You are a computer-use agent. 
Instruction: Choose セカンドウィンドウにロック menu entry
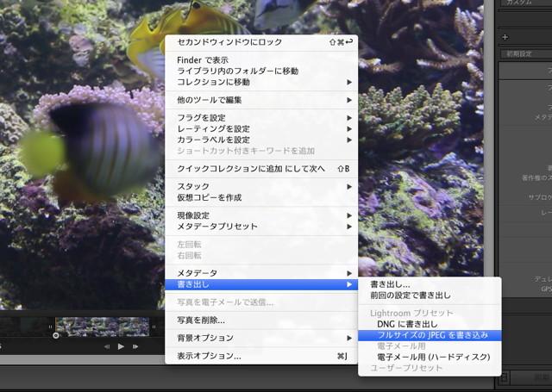tap(229, 42)
